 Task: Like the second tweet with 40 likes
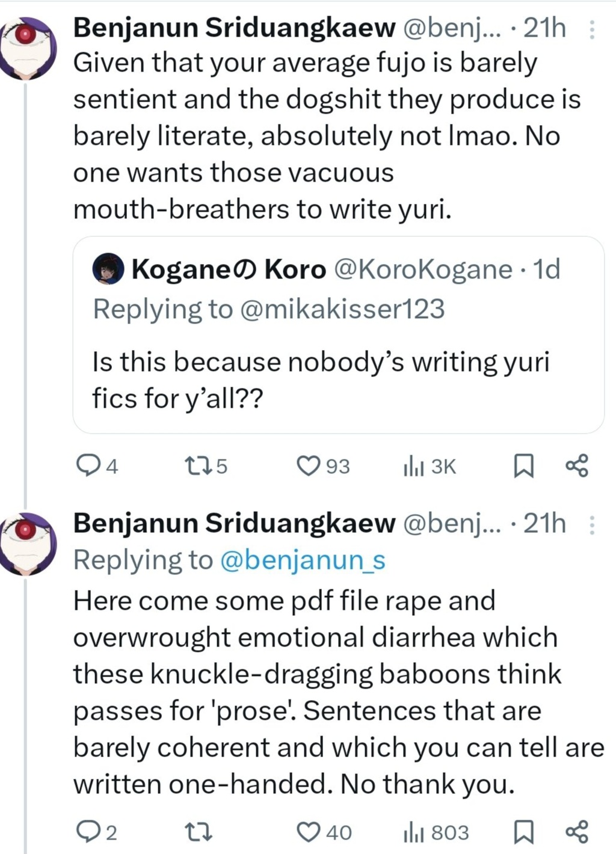[x=309, y=832]
